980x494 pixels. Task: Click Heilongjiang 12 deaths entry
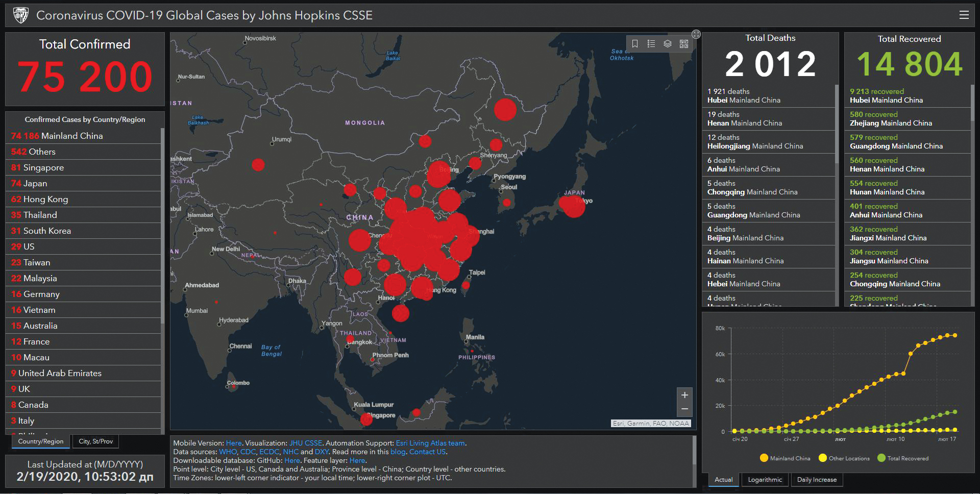click(x=769, y=142)
